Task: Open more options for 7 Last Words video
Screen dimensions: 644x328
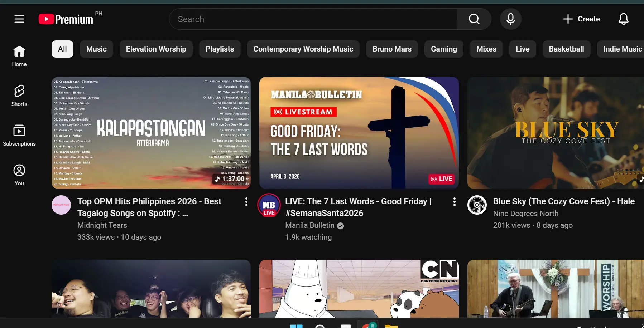Action: [x=454, y=202]
